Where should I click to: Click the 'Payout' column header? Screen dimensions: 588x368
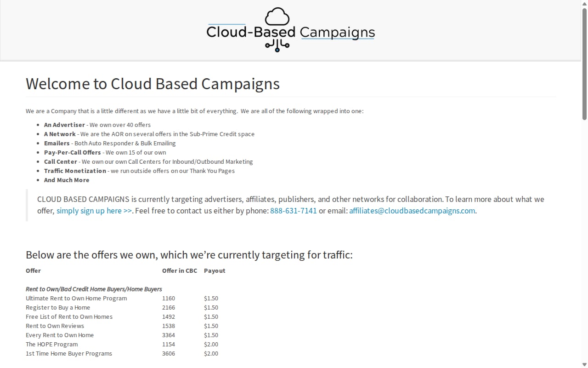click(x=215, y=270)
